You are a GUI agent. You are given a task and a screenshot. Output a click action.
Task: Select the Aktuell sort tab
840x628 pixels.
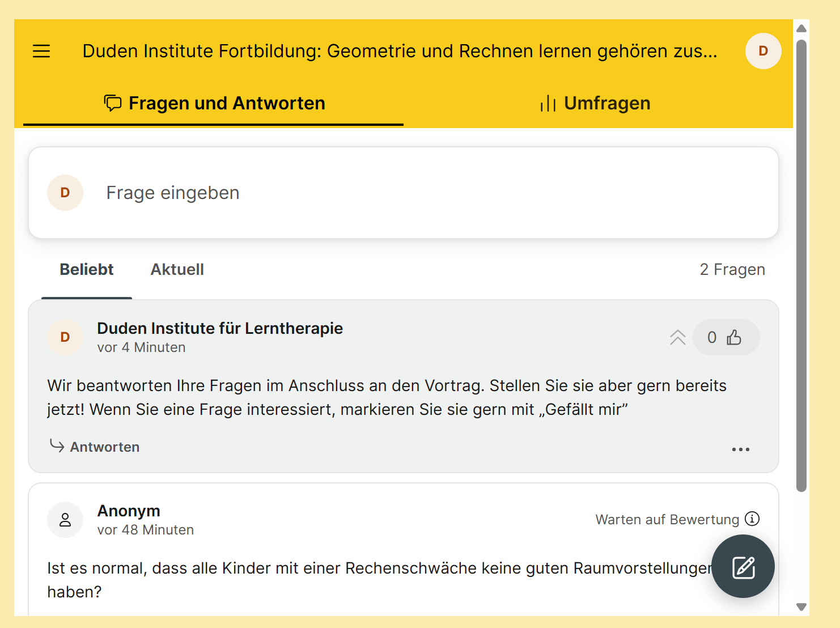pyautogui.click(x=177, y=270)
